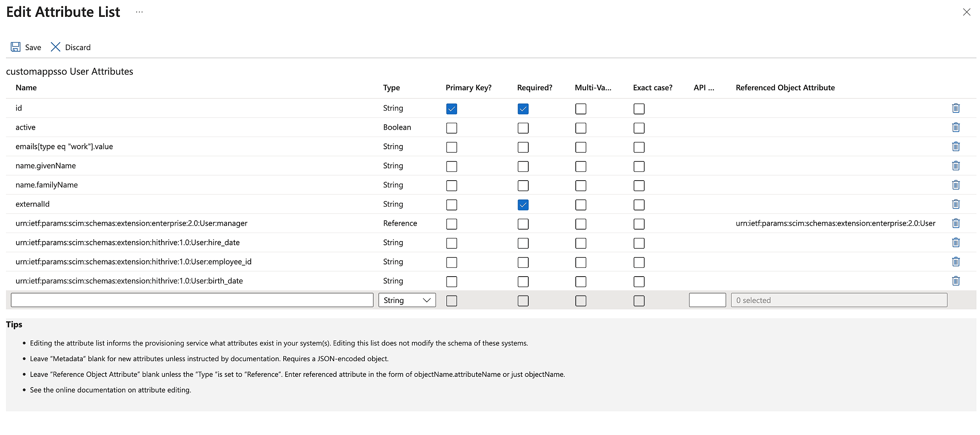980x435 pixels.
Task: Trash the User:manager reference attribute
Action: 955,223
